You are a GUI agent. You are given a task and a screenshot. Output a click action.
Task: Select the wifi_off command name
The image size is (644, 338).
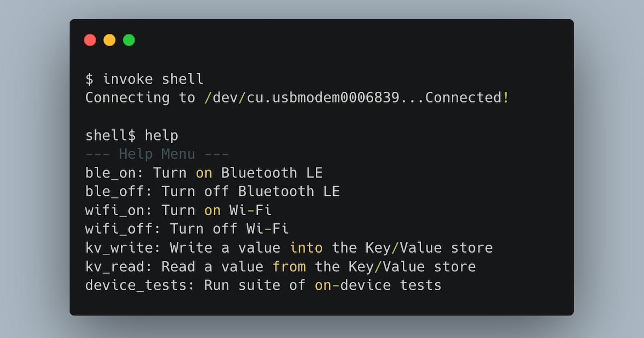tap(119, 229)
